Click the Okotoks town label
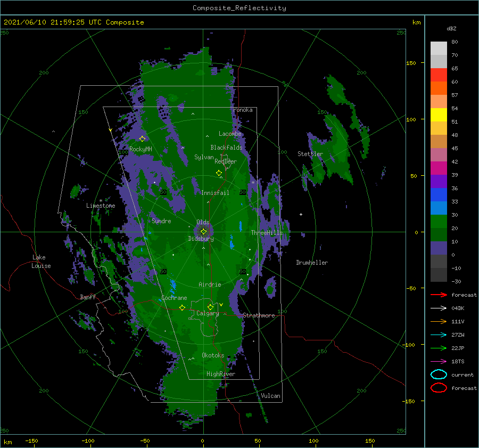The width and height of the screenshot is (479, 448). pos(213,355)
